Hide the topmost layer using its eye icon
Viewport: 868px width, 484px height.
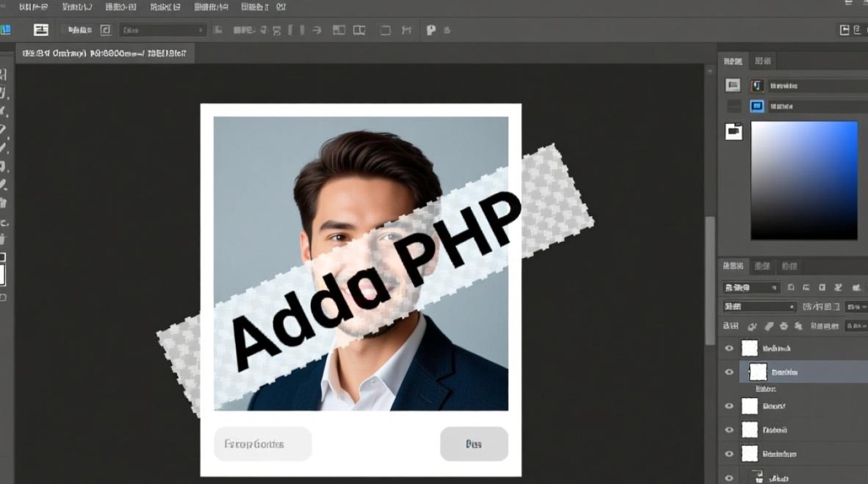(729, 348)
